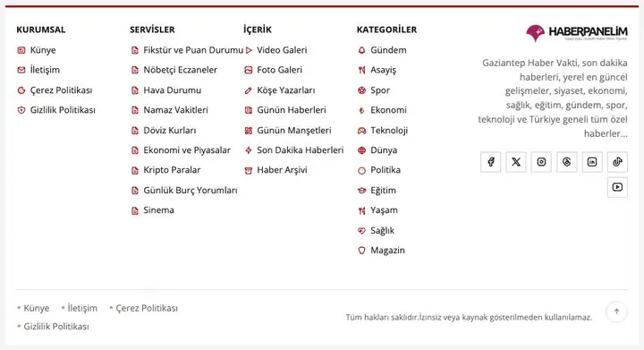The image size is (644, 350).
Task: Open the YouTube social icon
Action: pyautogui.click(x=617, y=187)
